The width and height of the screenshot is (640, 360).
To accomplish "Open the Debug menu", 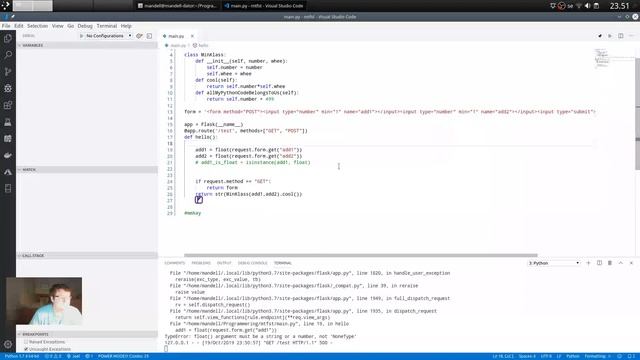I will (x=85, y=26).
